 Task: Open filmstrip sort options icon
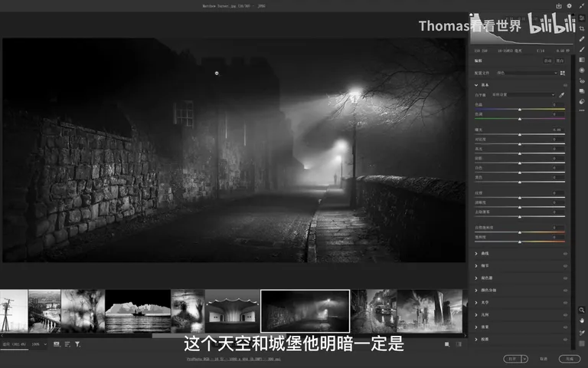pos(67,344)
